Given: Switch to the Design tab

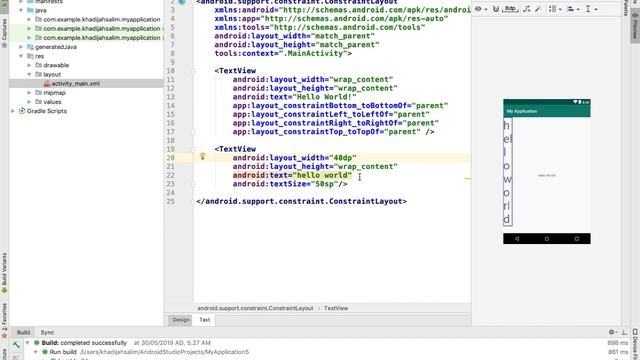Looking at the screenshot, I should pos(181,320).
